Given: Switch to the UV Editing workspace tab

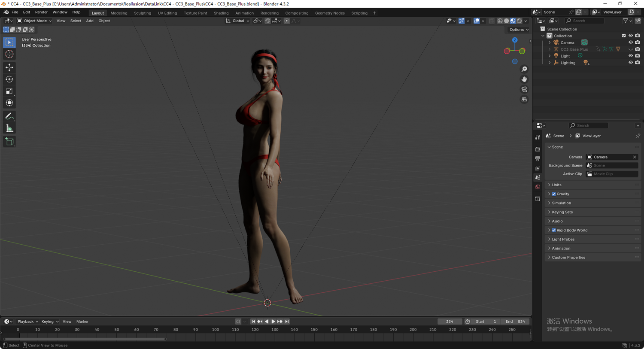Looking at the screenshot, I should tap(167, 13).
